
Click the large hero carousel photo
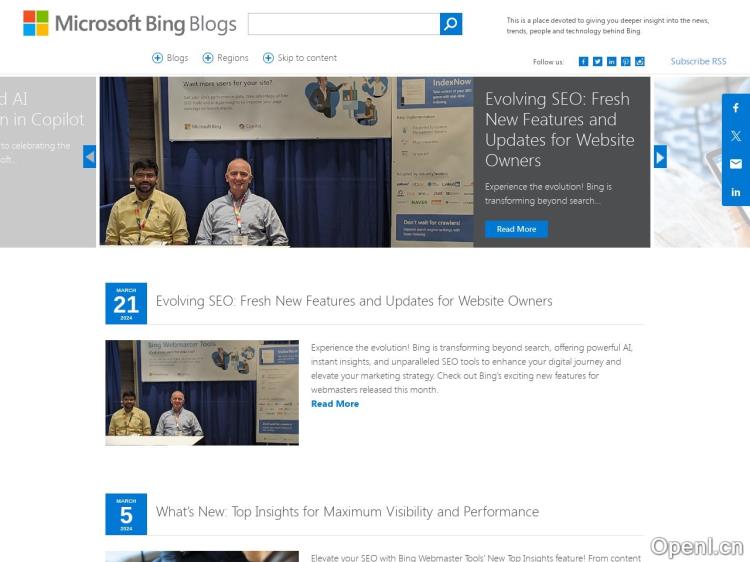tap(287, 162)
